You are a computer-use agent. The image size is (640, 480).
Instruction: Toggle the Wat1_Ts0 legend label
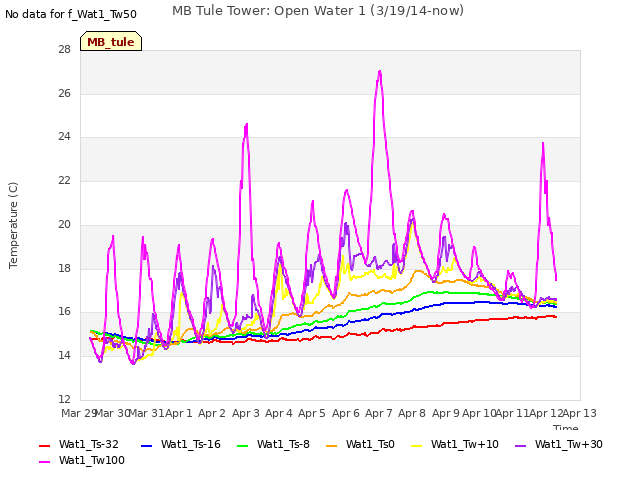[x=370, y=444]
